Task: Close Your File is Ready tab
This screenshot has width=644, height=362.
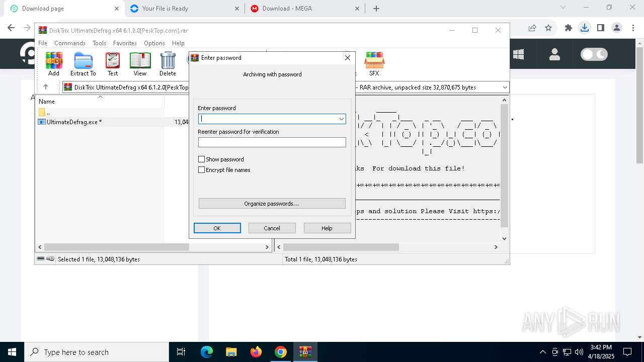Action: coord(237,9)
